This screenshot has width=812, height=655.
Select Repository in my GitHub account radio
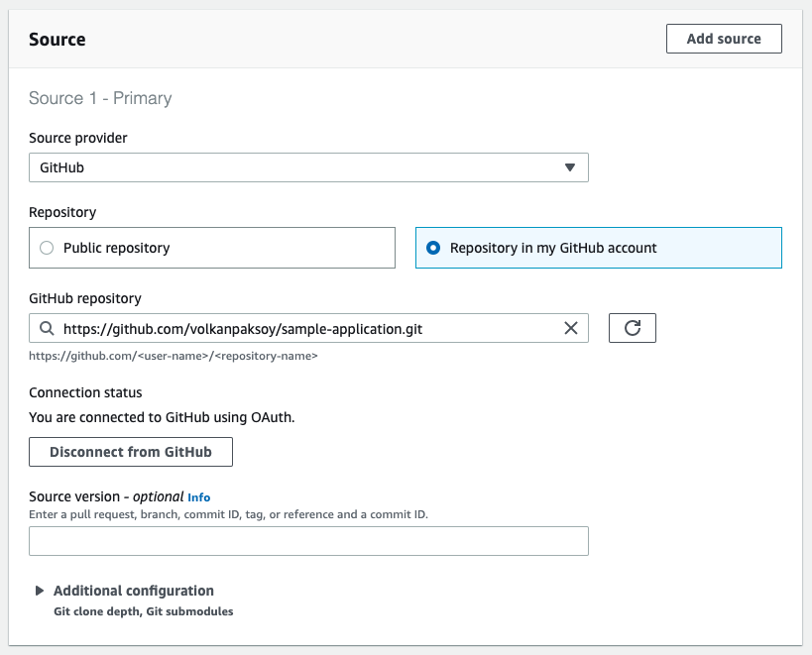click(433, 248)
